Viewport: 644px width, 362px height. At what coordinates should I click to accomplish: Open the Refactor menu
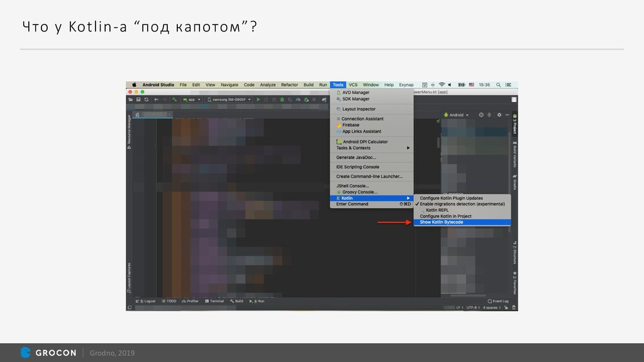289,85
